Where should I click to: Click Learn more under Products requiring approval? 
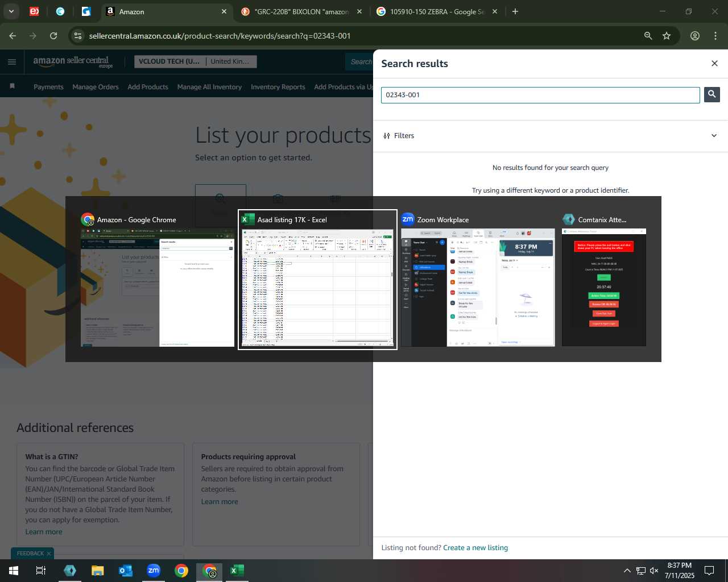click(x=220, y=502)
